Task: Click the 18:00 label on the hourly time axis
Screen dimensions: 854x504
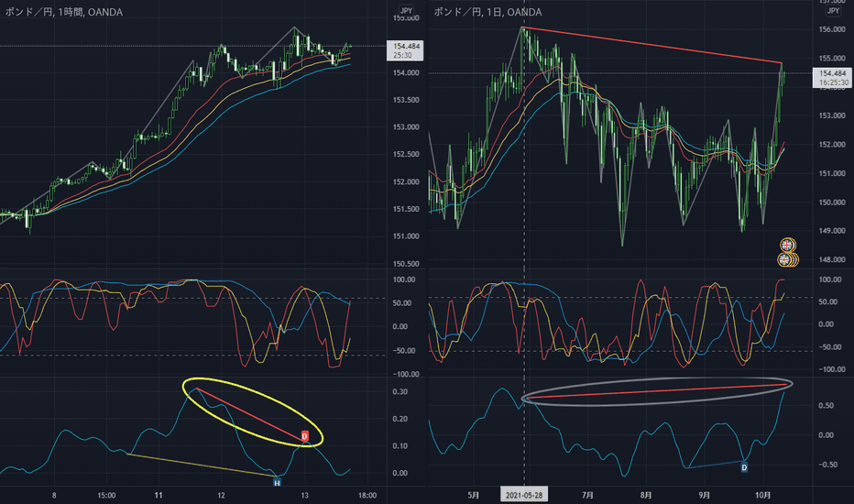Action: coord(367,495)
